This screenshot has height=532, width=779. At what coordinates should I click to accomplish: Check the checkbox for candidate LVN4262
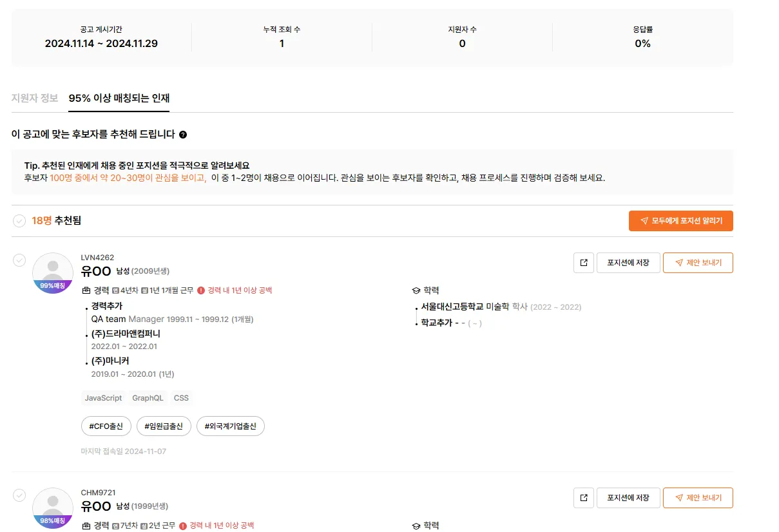coord(19,260)
